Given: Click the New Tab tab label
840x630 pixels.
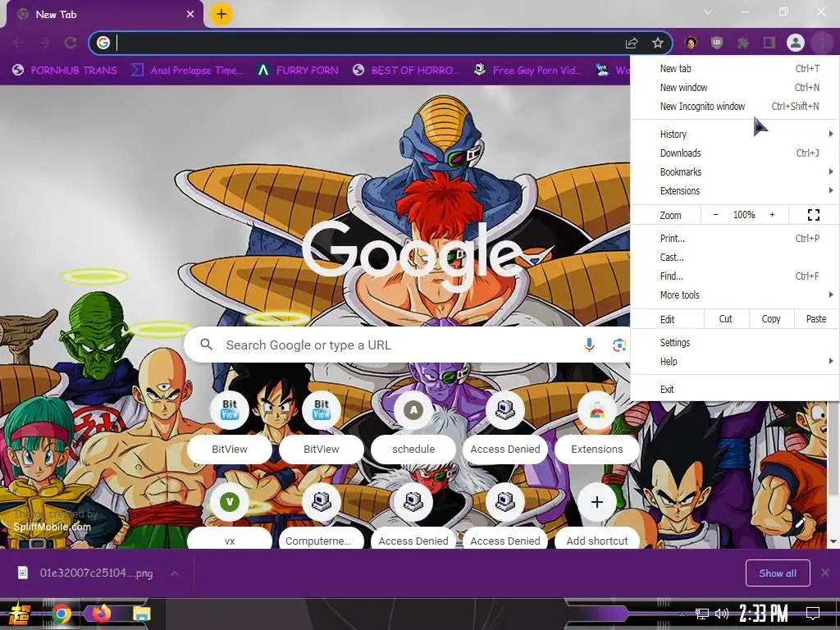Looking at the screenshot, I should point(56,15).
